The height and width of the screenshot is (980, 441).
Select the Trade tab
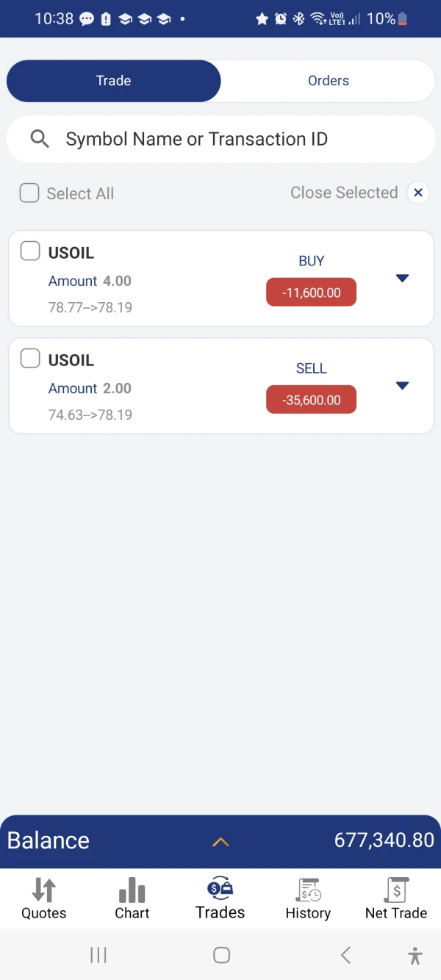113,81
